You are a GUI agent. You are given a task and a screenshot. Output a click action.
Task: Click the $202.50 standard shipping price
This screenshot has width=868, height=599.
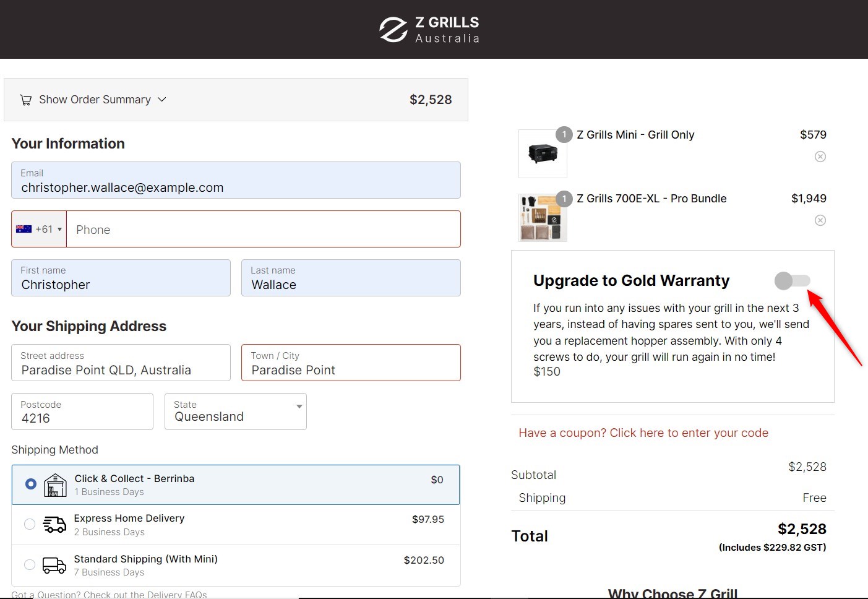pyautogui.click(x=424, y=560)
